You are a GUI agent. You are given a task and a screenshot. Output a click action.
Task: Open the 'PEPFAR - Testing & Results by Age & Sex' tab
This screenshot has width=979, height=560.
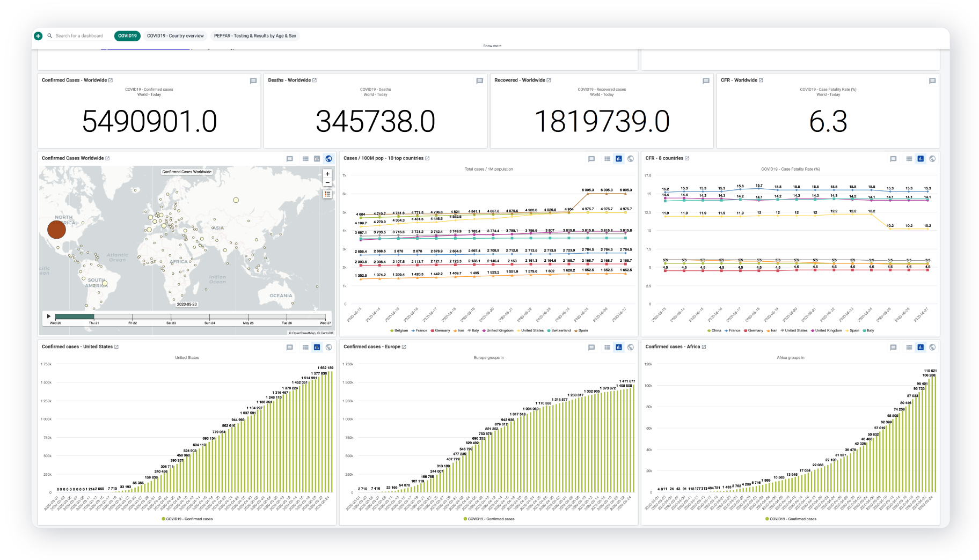pos(254,35)
